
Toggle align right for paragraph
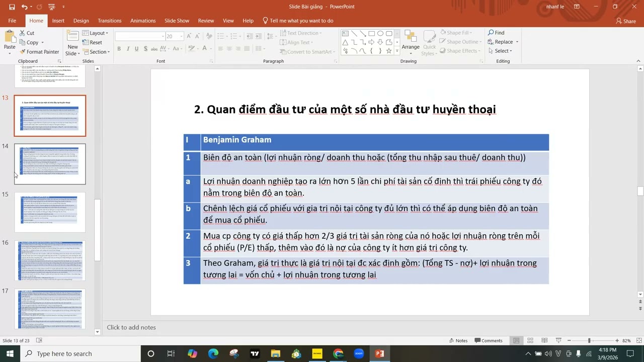[237, 49]
